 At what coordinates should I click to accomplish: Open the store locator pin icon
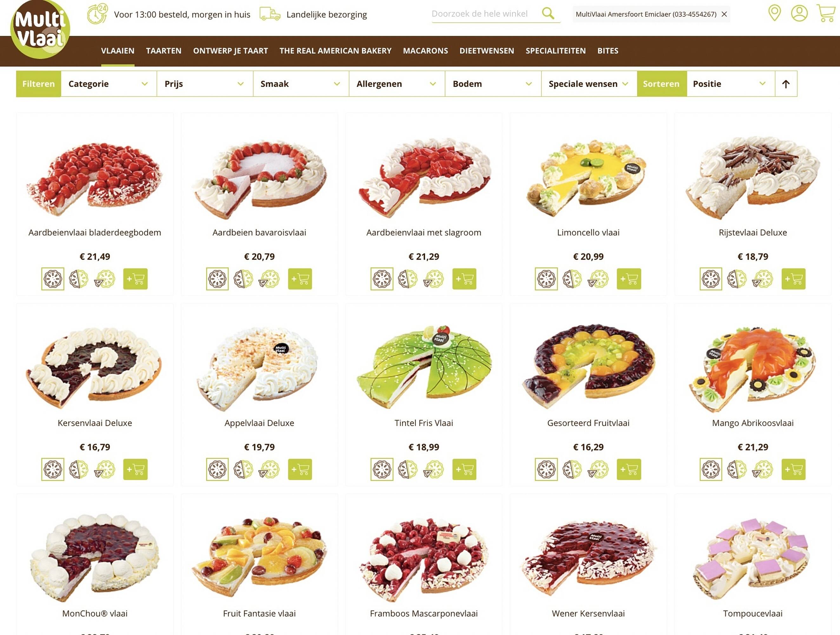774,13
